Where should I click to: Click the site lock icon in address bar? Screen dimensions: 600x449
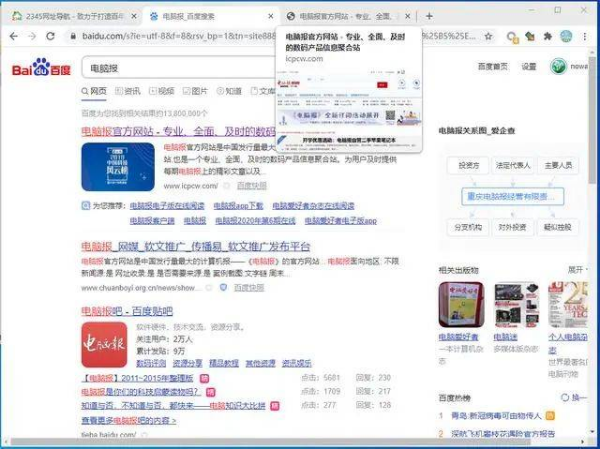(x=73, y=36)
